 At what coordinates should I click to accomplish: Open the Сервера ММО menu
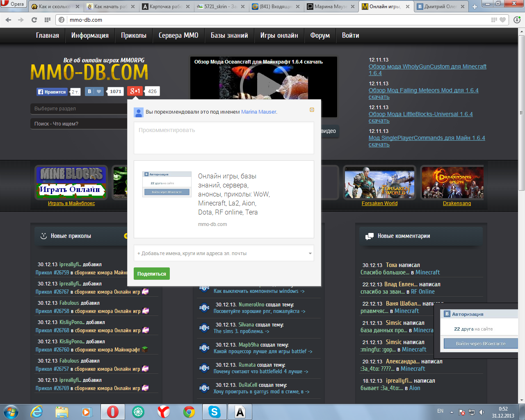pyautogui.click(x=178, y=36)
